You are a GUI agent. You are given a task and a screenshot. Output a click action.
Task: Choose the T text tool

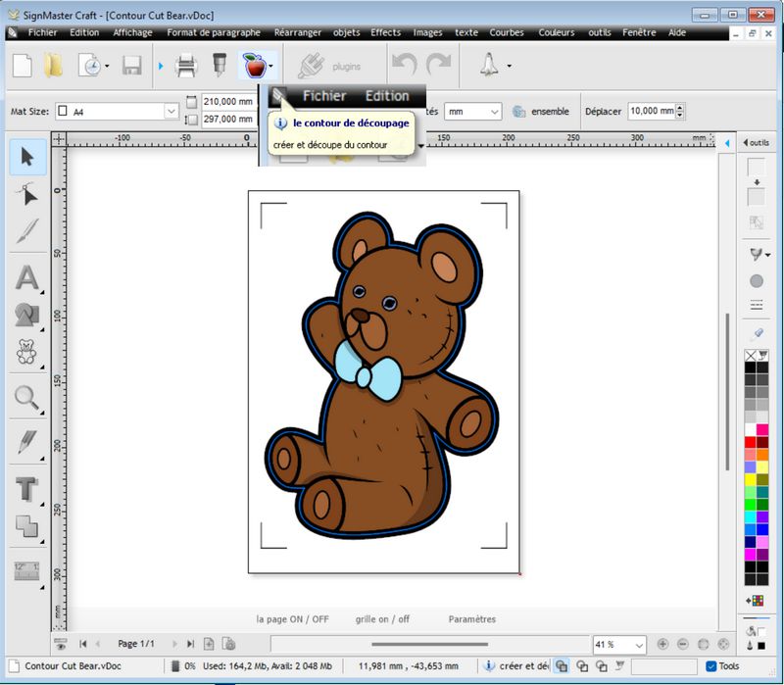(x=26, y=488)
